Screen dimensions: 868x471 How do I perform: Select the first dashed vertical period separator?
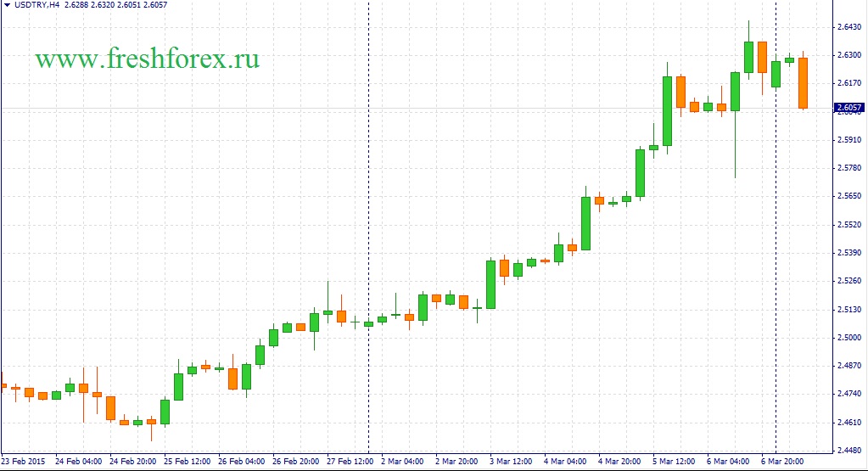[368, 229]
